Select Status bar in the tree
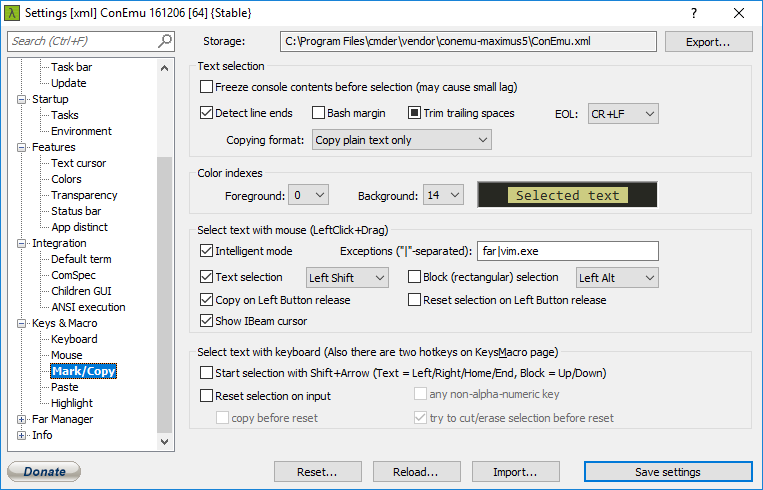763x490 pixels. [x=76, y=212]
